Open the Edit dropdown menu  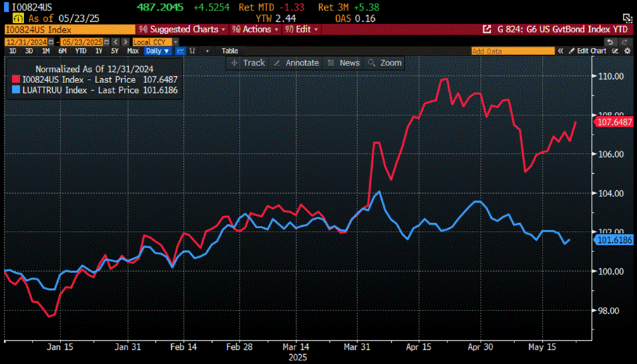pos(302,29)
